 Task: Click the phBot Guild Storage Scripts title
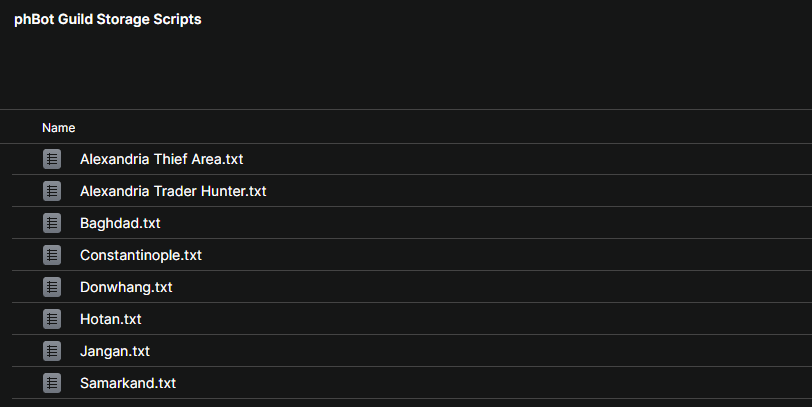(108, 20)
